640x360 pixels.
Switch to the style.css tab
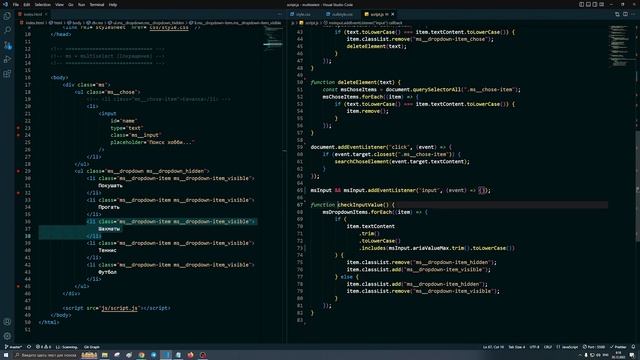pos(303,14)
